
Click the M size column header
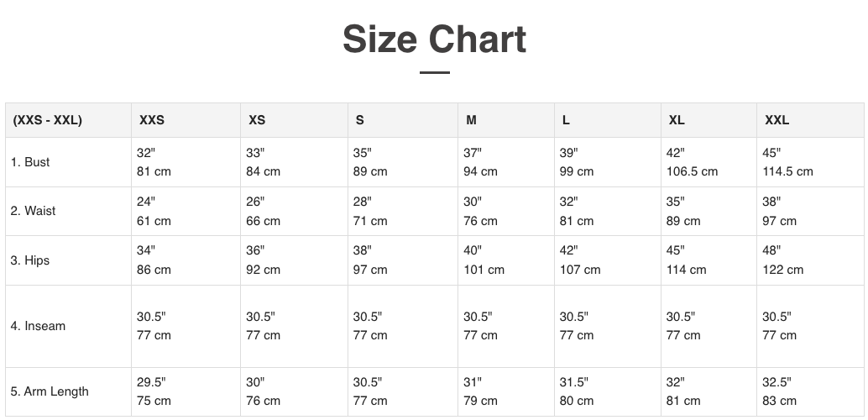click(x=471, y=120)
